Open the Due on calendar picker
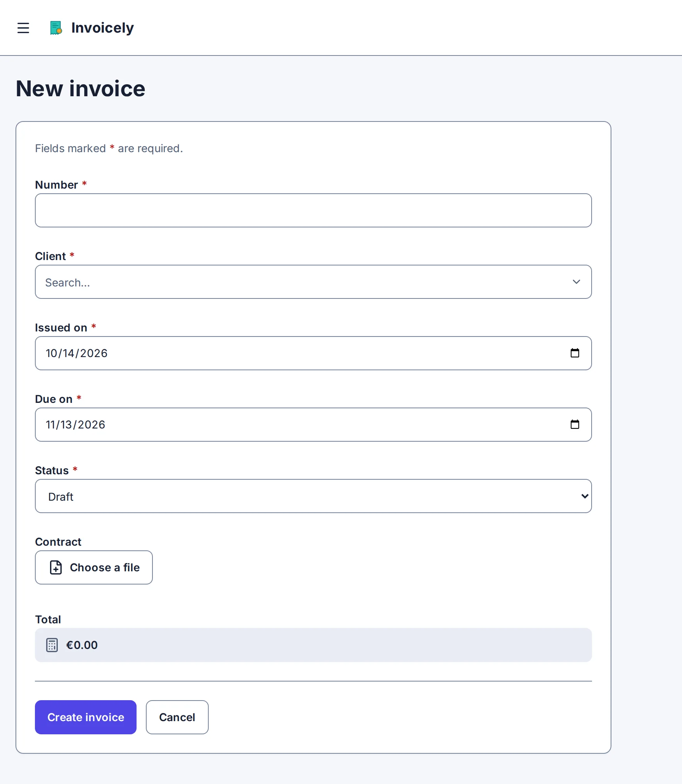 coord(575,424)
